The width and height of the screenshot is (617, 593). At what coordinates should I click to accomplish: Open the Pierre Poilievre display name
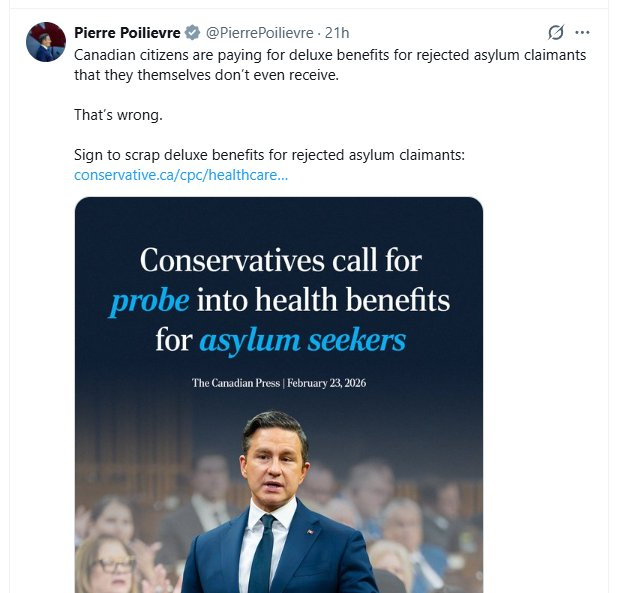click(x=127, y=33)
